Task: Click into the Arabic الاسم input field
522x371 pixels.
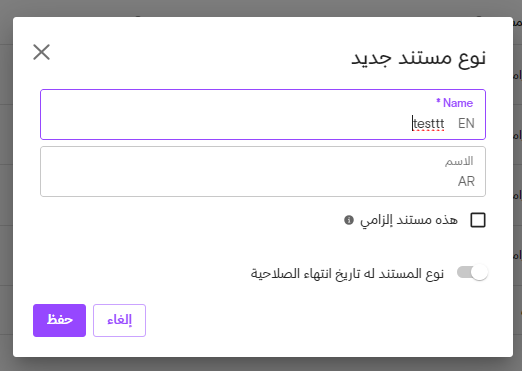Action: 263,171
